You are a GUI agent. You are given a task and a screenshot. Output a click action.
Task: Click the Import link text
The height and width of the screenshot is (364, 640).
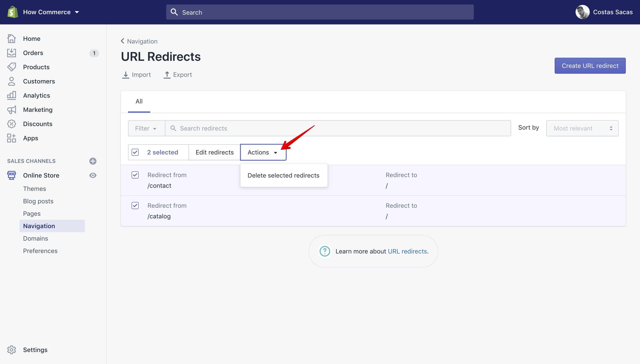(x=141, y=75)
